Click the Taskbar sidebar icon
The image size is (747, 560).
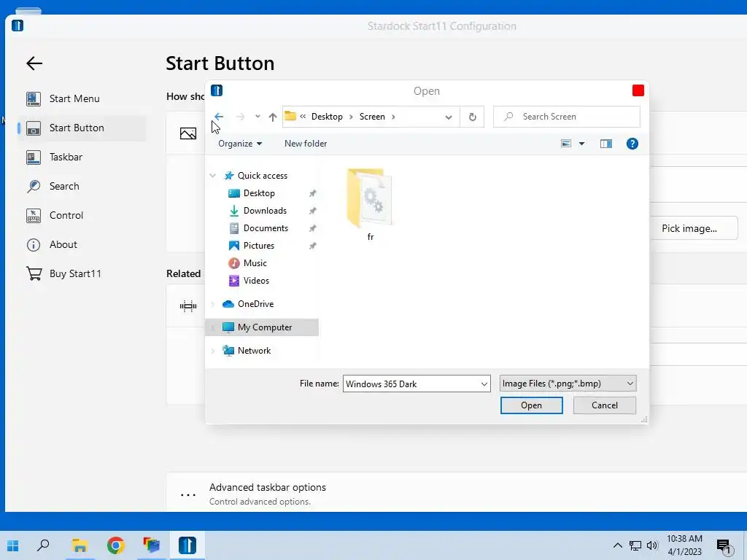pyautogui.click(x=34, y=157)
